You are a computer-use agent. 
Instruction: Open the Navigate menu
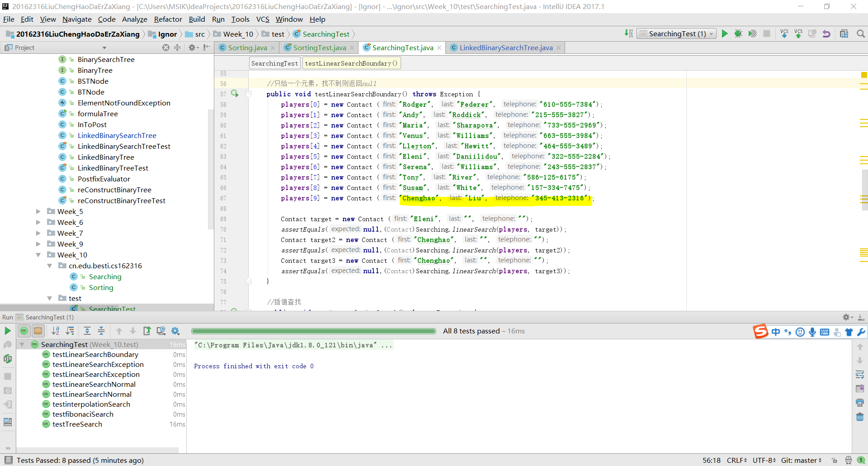pyautogui.click(x=77, y=19)
